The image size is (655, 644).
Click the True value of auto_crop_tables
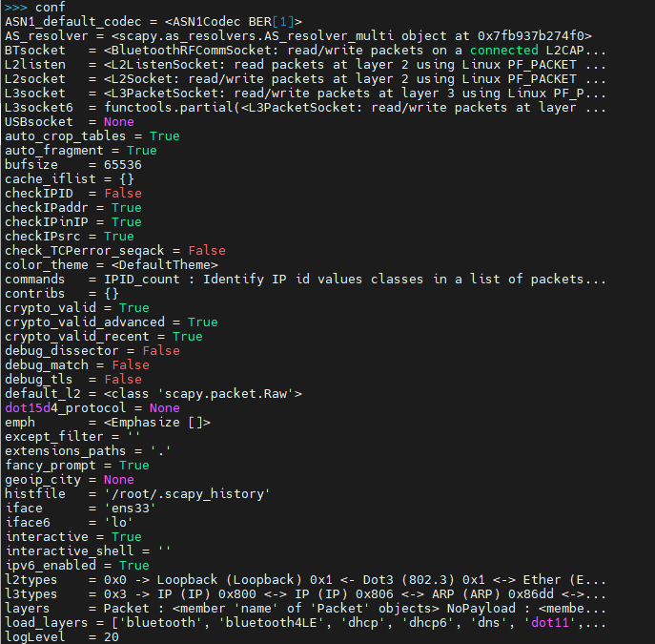click(x=165, y=136)
